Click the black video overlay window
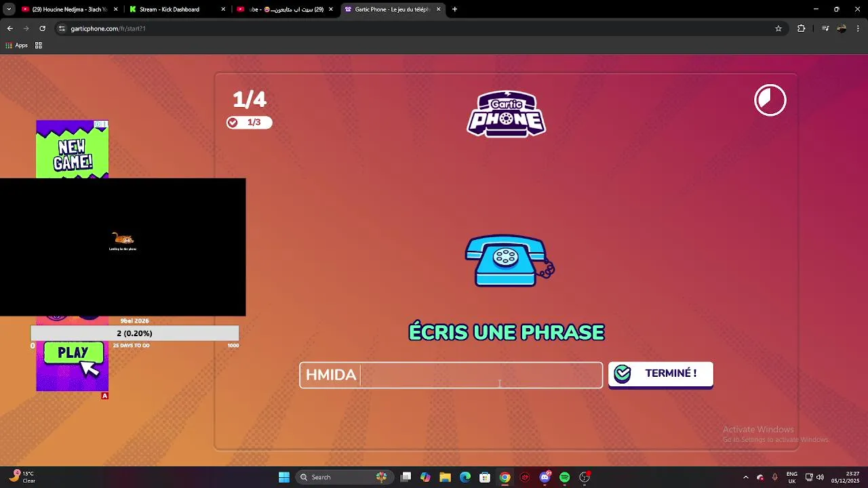The height and width of the screenshot is (488, 868). coord(123,247)
